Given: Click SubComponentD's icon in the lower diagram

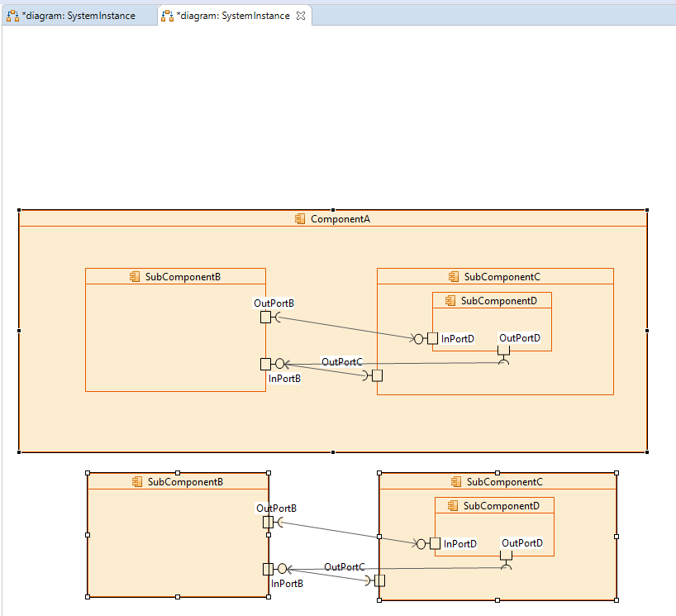Looking at the screenshot, I should (454, 506).
